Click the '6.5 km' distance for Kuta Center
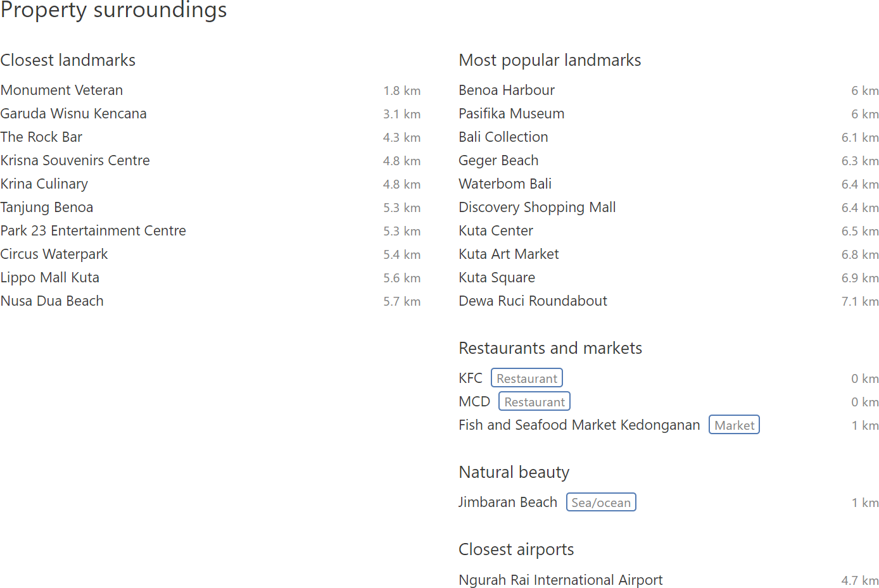This screenshot has width=879, height=588. tap(860, 232)
